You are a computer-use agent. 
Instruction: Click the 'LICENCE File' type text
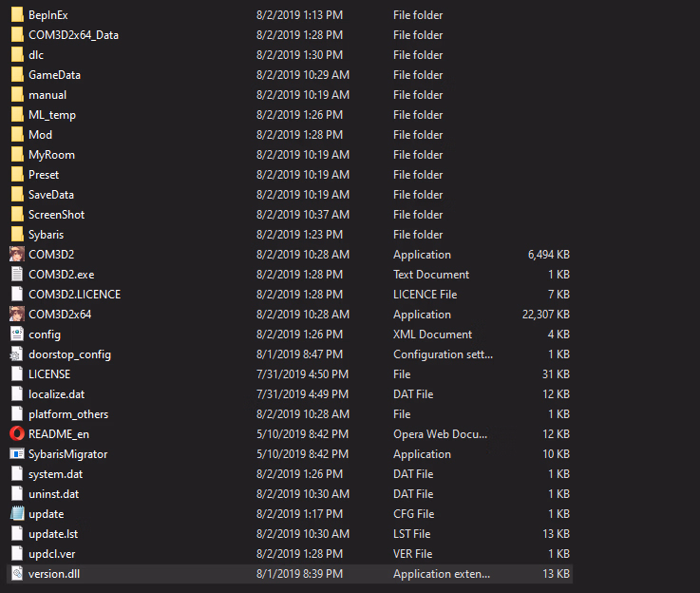coord(425,295)
